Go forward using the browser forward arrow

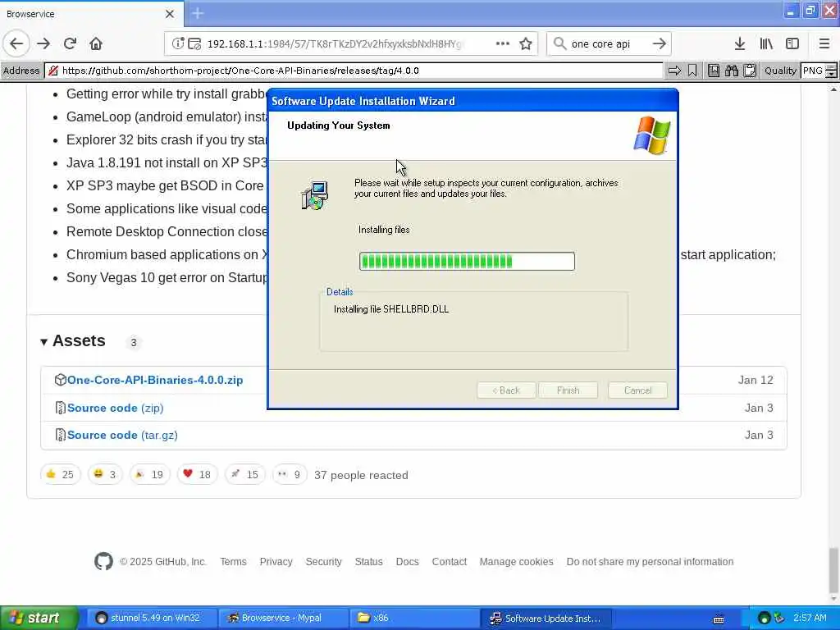[43, 43]
